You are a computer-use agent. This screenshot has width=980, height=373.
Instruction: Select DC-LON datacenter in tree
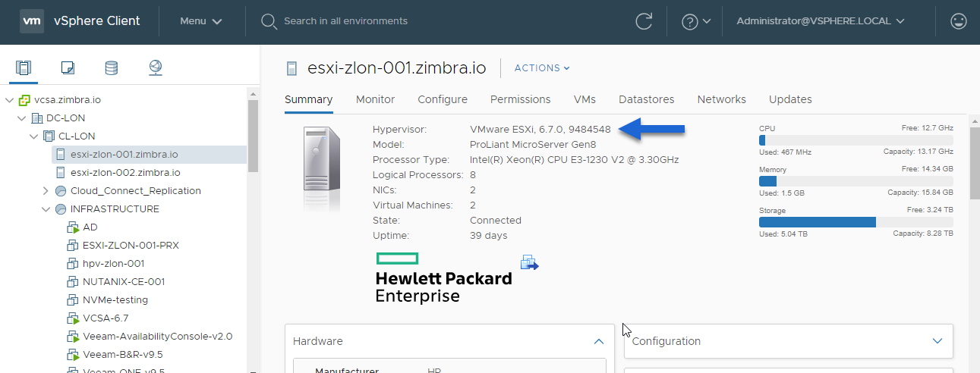pyautogui.click(x=65, y=118)
